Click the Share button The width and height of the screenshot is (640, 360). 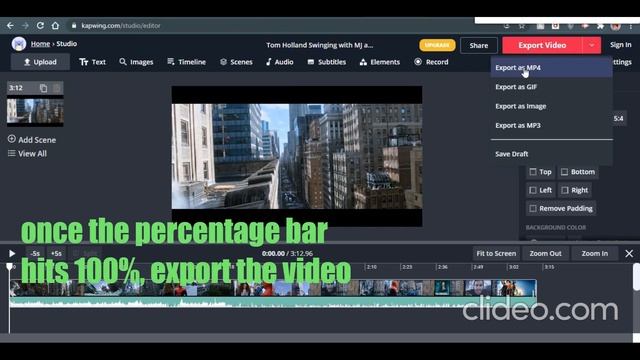click(x=479, y=45)
